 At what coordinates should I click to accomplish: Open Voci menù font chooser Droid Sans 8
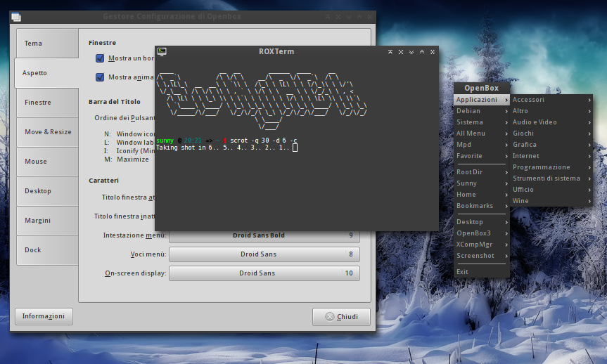[x=264, y=254]
